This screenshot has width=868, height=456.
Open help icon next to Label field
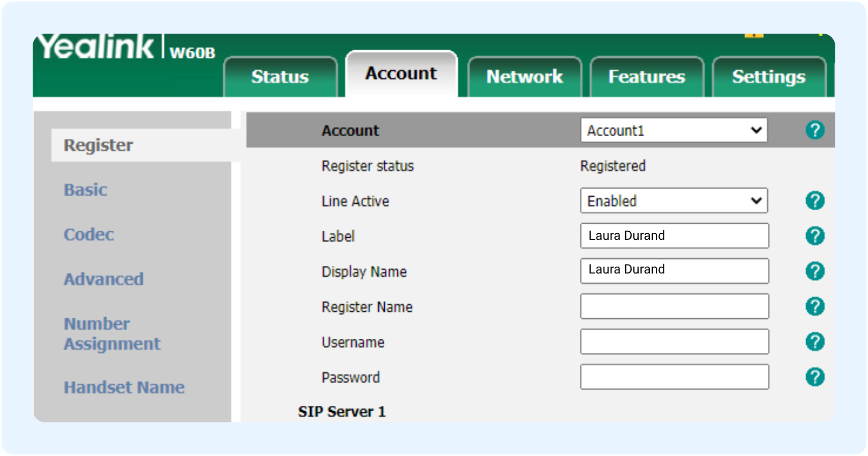coord(814,236)
